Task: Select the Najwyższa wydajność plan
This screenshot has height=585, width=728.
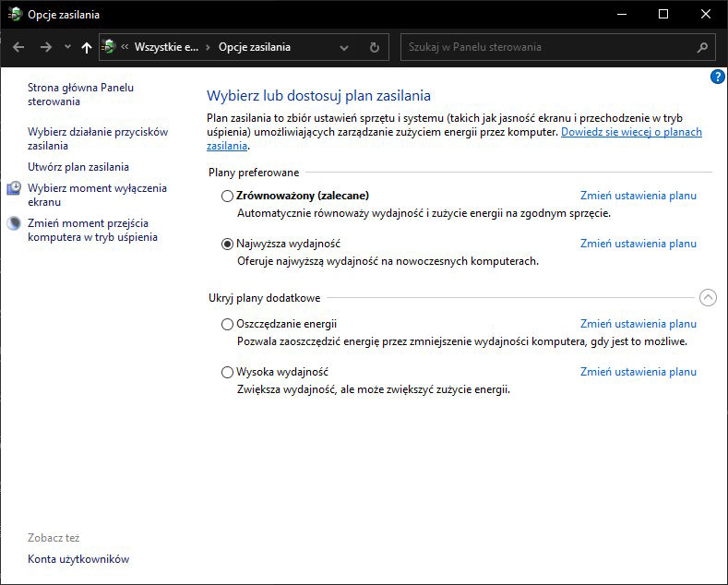Action: (x=228, y=244)
